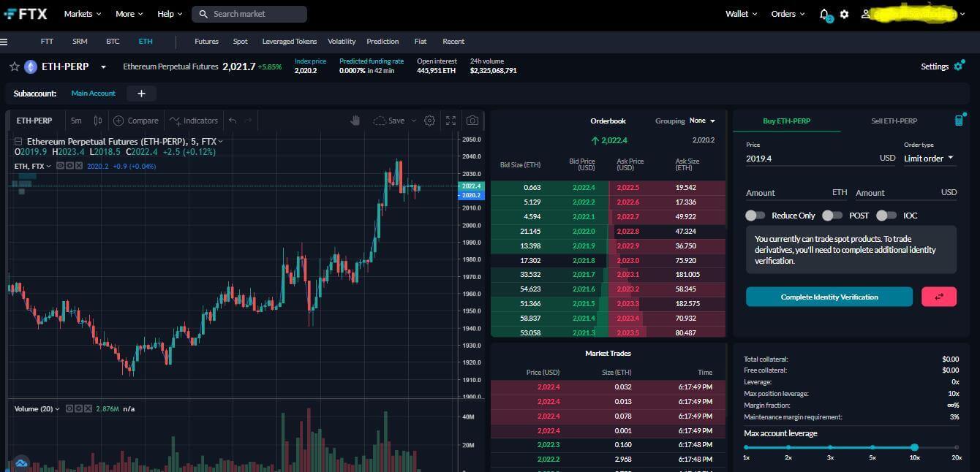Save the chart layout via cloud Save
Image resolution: width=980 pixels, height=472 pixels.
[x=389, y=121]
